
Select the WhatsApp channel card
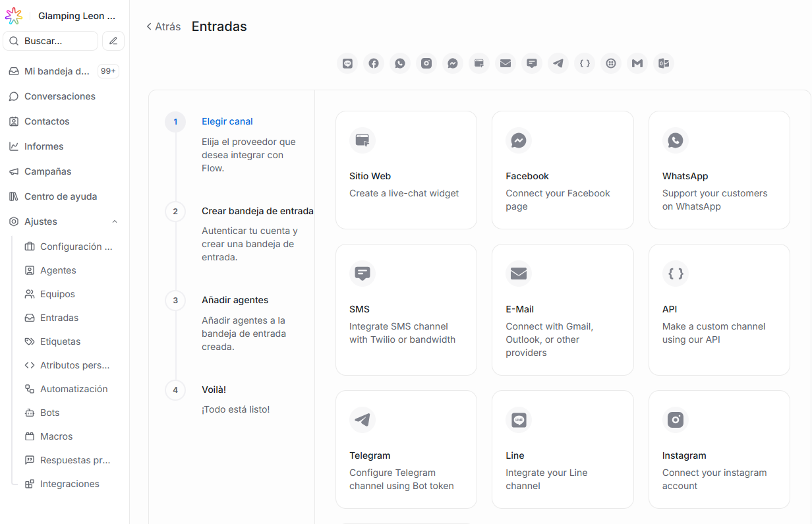coord(719,170)
